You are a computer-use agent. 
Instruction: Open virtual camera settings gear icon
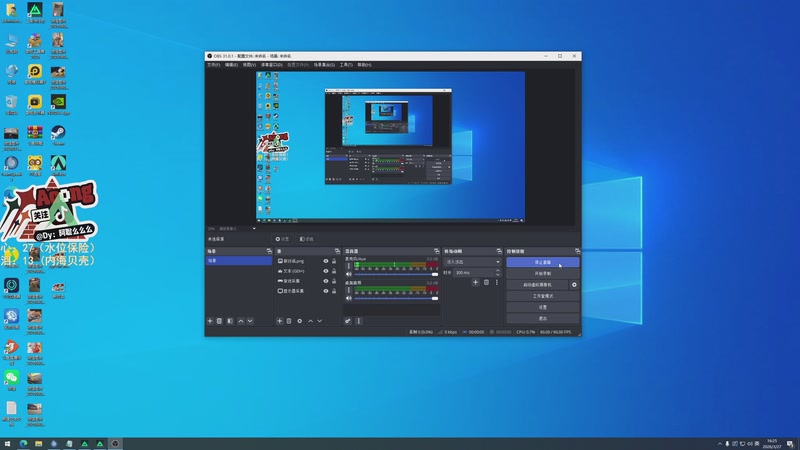[574, 285]
